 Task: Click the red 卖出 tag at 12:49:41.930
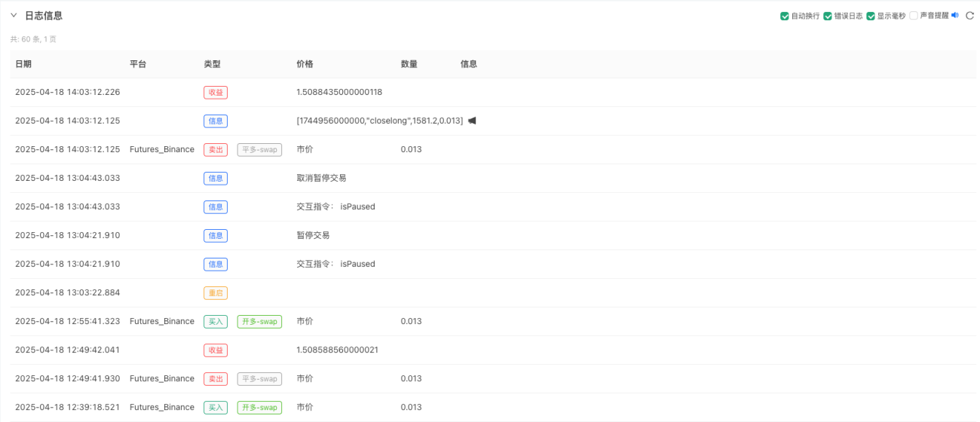216,378
